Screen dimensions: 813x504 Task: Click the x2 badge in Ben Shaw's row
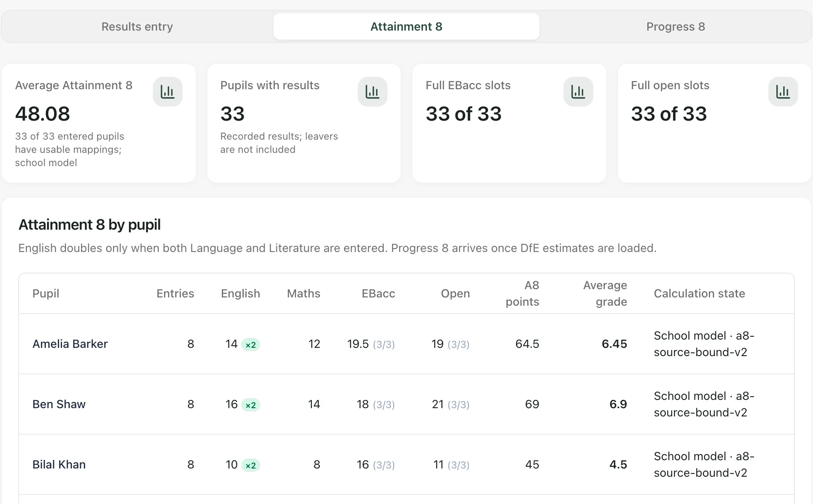251,405
